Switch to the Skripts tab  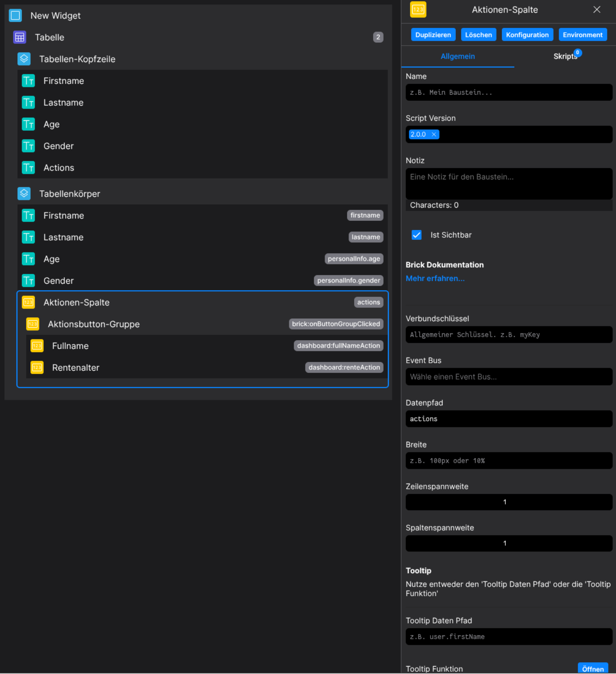(565, 56)
